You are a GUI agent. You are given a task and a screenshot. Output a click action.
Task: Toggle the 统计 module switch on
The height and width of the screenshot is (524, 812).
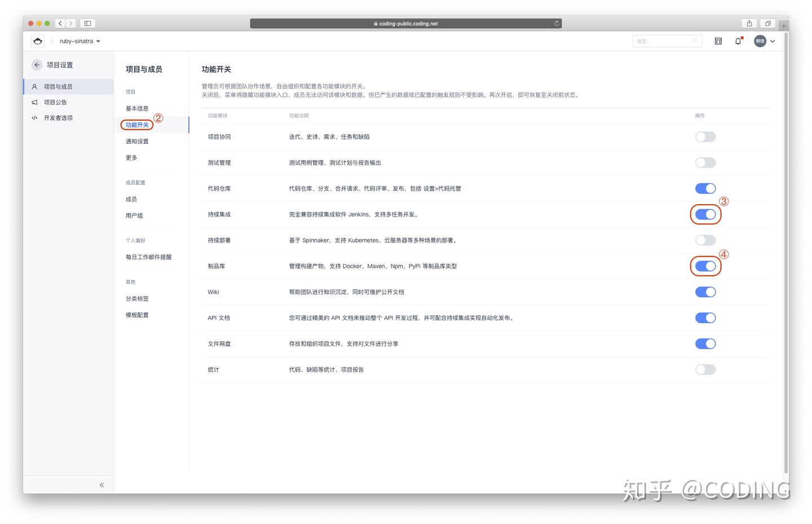click(x=705, y=369)
